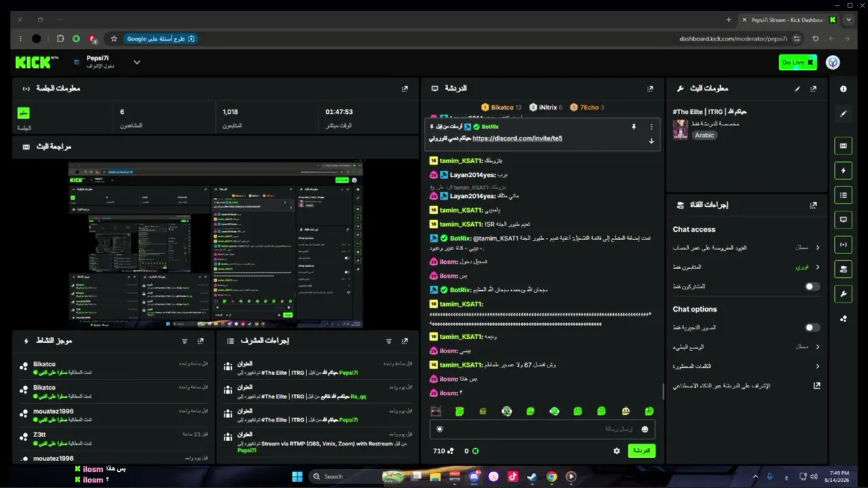The width and height of the screenshot is (868, 488).
Task: Click Z3tt in the activity feed
Action: click(39, 434)
